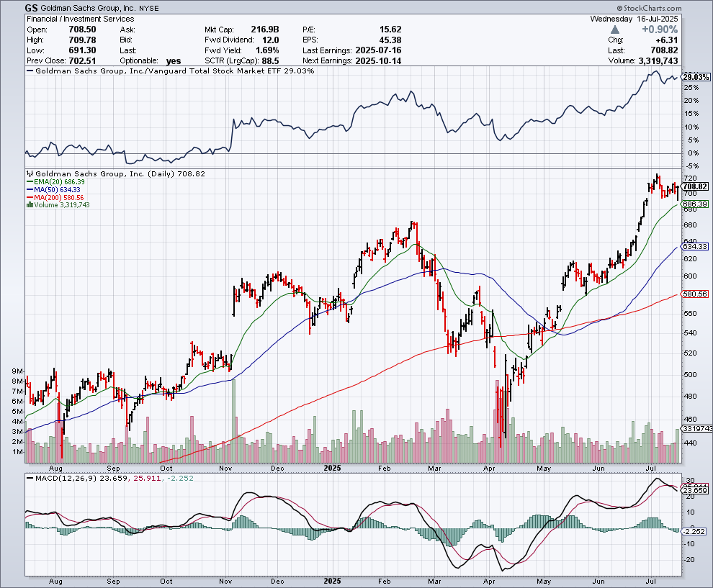Viewport: 713px width, 588px height.
Task: Click the up-triangle change indicator icon
Action: (615, 30)
